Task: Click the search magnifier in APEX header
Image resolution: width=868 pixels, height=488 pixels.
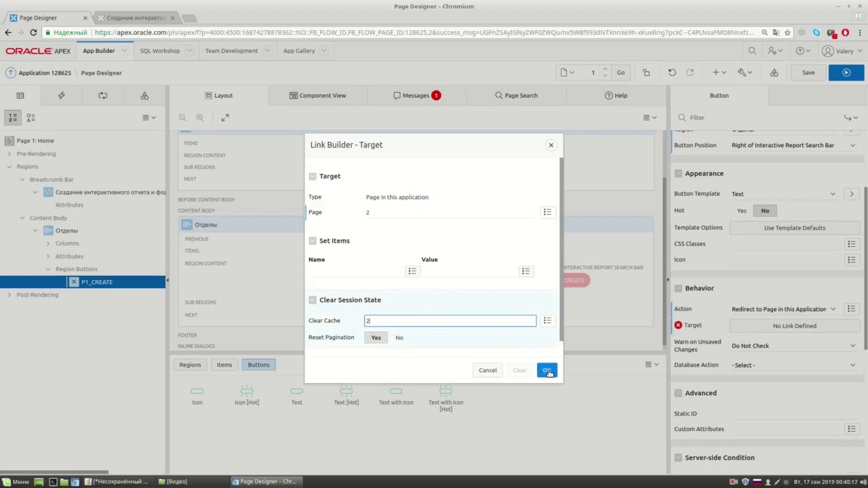Action: pos(752,51)
